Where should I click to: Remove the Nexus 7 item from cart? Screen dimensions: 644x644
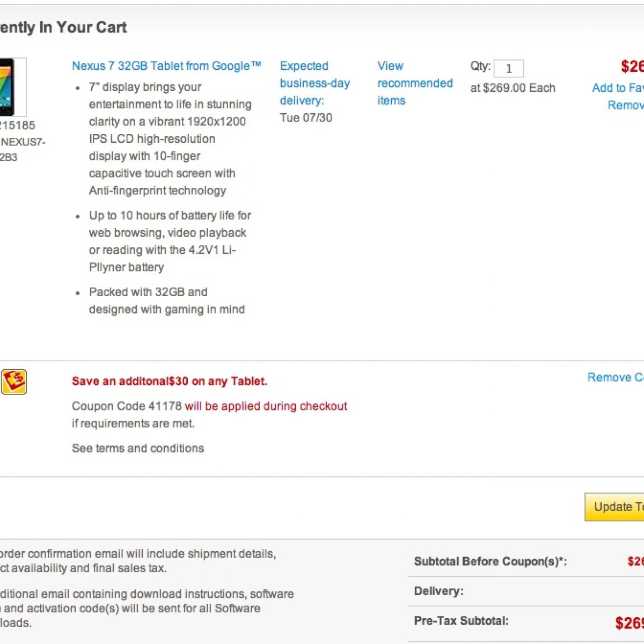625,105
